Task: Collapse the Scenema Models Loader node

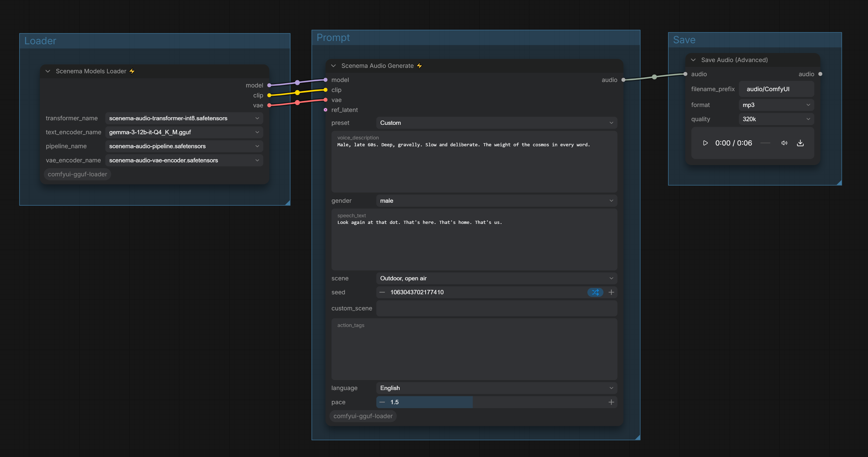Action: (x=48, y=71)
